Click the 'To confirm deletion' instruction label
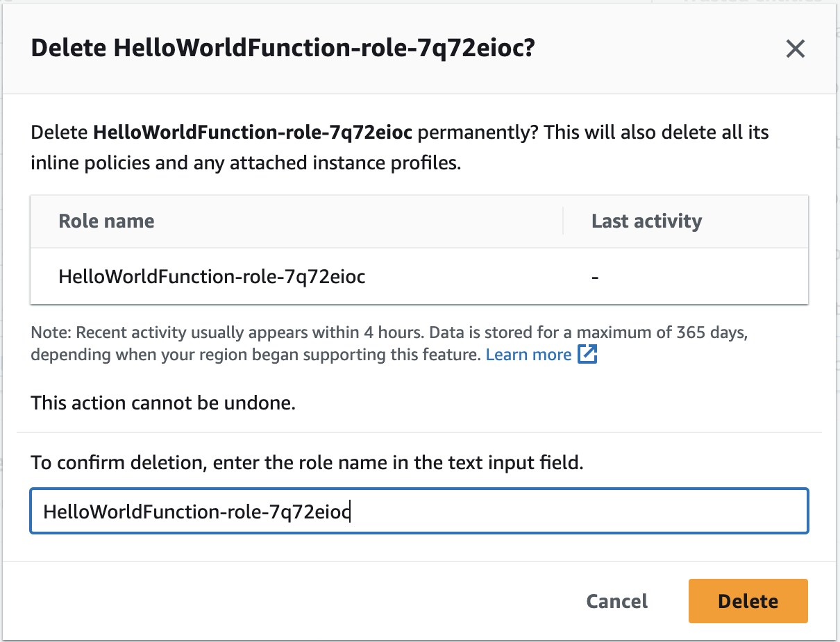Image resolution: width=840 pixels, height=642 pixels. pos(307,462)
